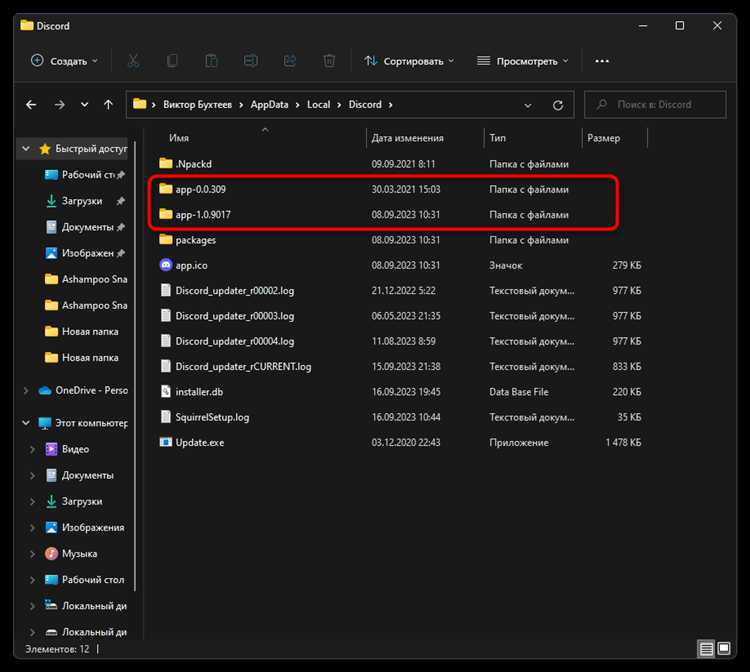Select the app-0.0.309 folder
This screenshot has width=750, height=672.
pyautogui.click(x=192, y=189)
